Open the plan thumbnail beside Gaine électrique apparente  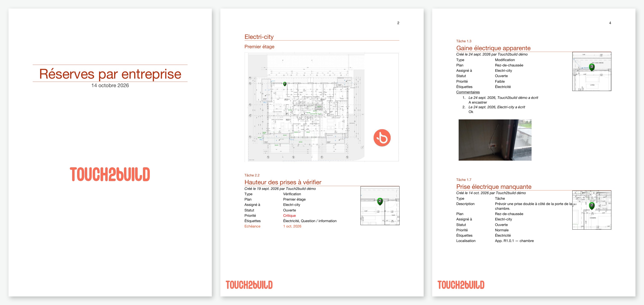pyautogui.click(x=592, y=71)
